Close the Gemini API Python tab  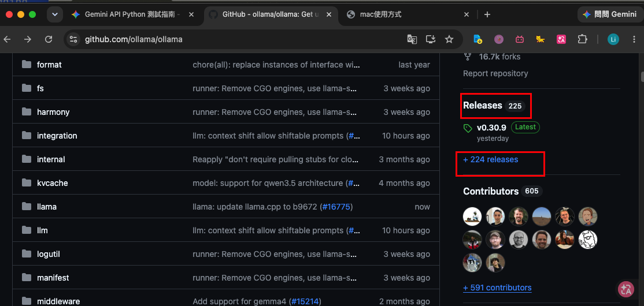click(191, 14)
